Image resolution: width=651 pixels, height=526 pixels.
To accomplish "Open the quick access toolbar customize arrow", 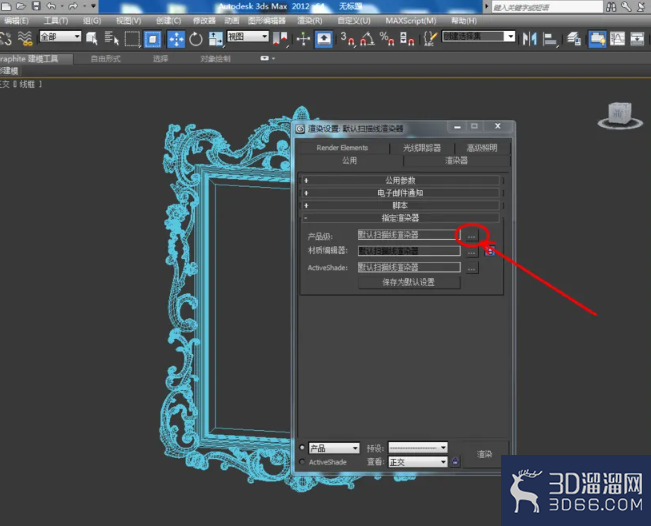I will pos(93,6).
